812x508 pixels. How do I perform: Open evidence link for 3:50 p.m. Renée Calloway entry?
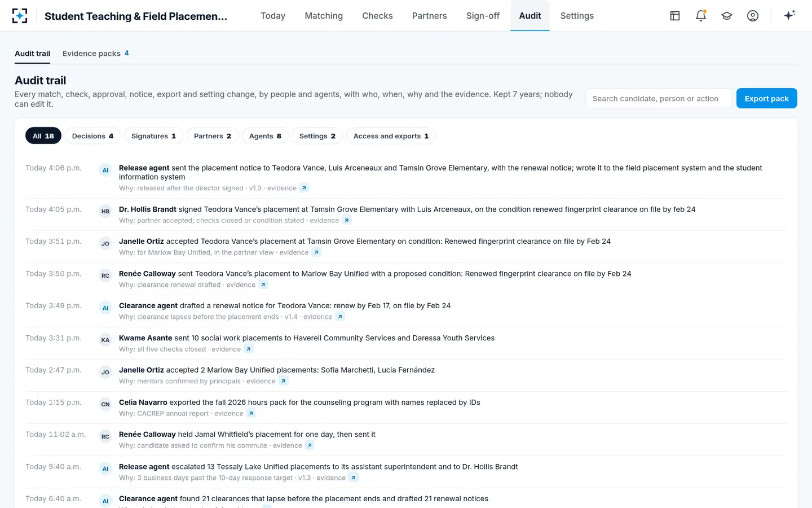[x=263, y=284]
